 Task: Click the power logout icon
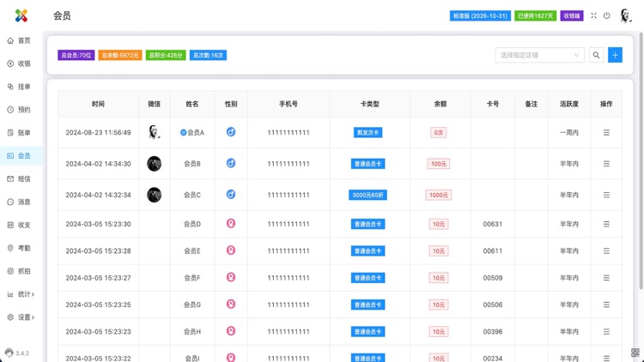tap(606, 15)
